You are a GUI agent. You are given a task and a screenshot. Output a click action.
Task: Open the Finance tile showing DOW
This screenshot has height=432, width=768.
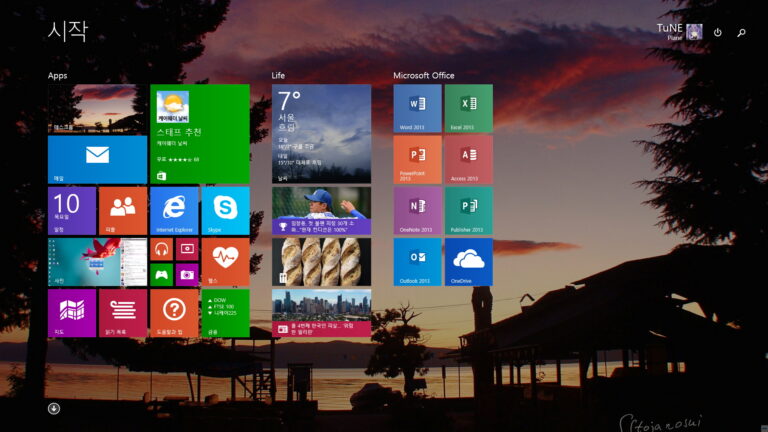[x=225, y=313]
